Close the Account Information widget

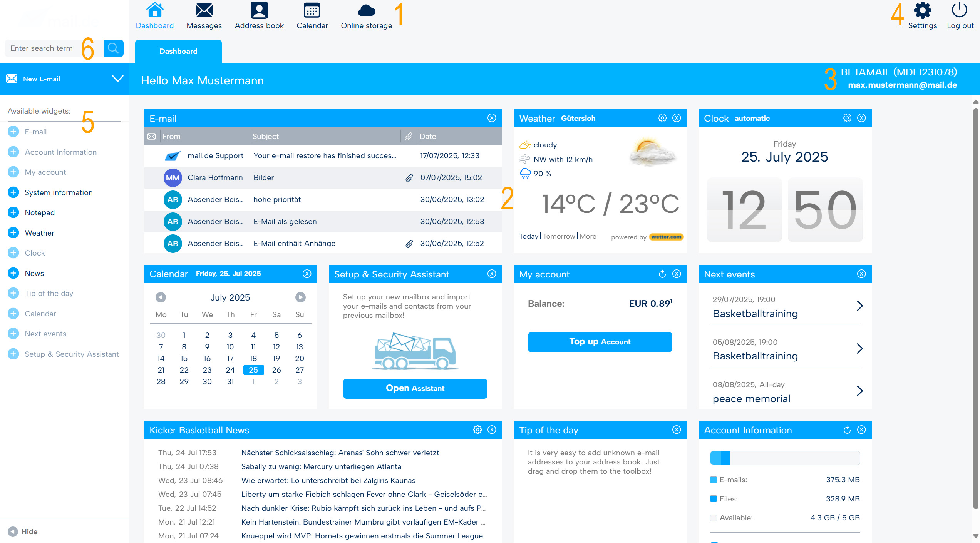(x=861, y=430)
